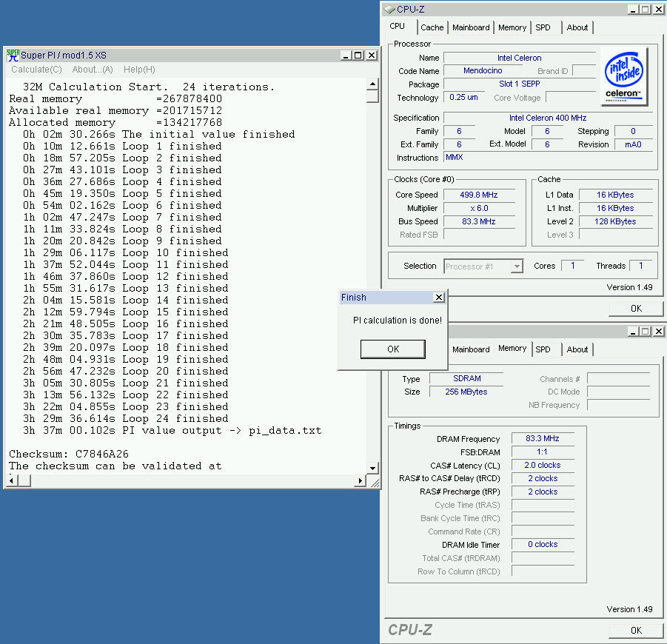Confirm the Finish dialog with OK
This screenshot has width=667, height=644.
(x=392, y=349)
